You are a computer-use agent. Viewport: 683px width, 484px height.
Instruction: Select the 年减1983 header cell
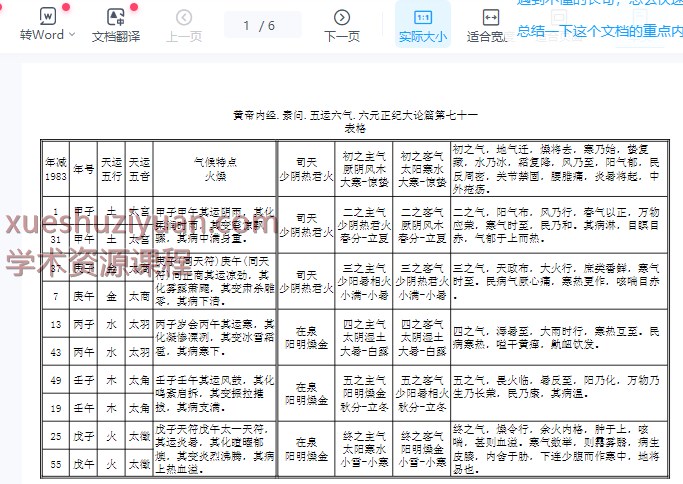tap(54, 167)
